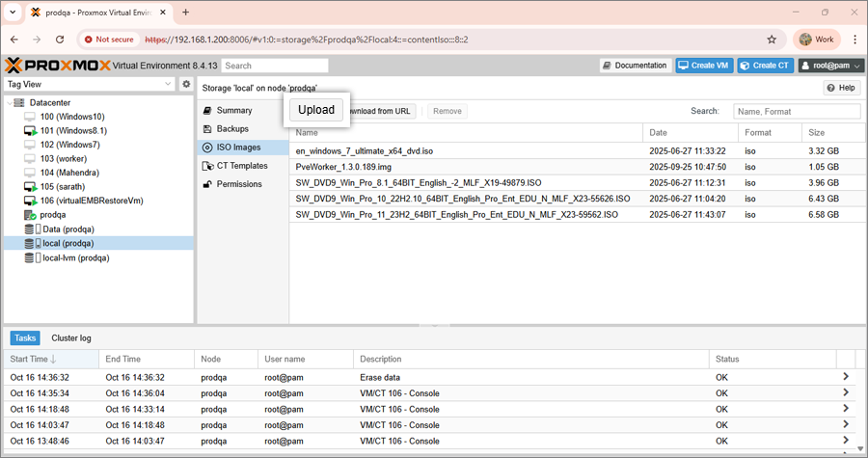Image resolution: width=868 pixels, height=458 pixels.
Task: Expand the Erase data task row
Action: click(x=846, y=378)
